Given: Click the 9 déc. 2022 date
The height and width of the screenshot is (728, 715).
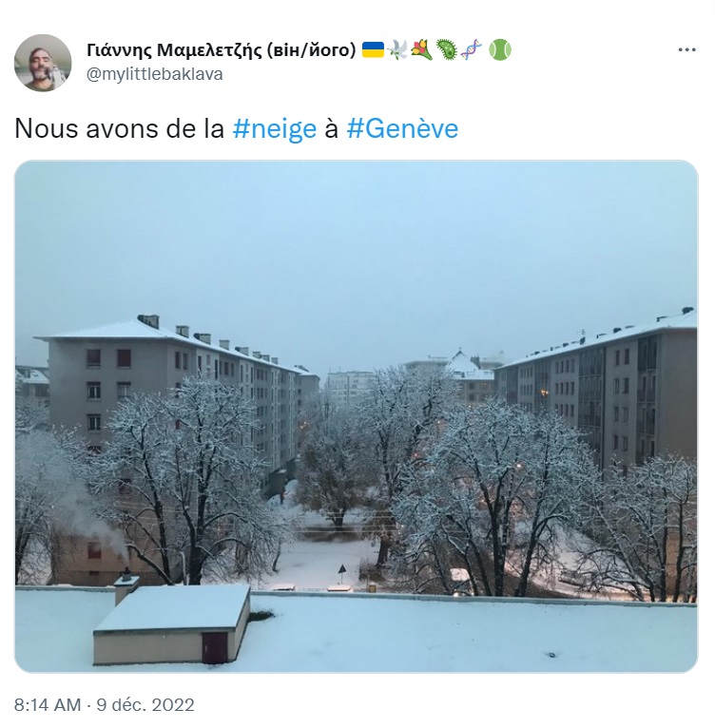Looking at the screenshot, I should 145,705.
